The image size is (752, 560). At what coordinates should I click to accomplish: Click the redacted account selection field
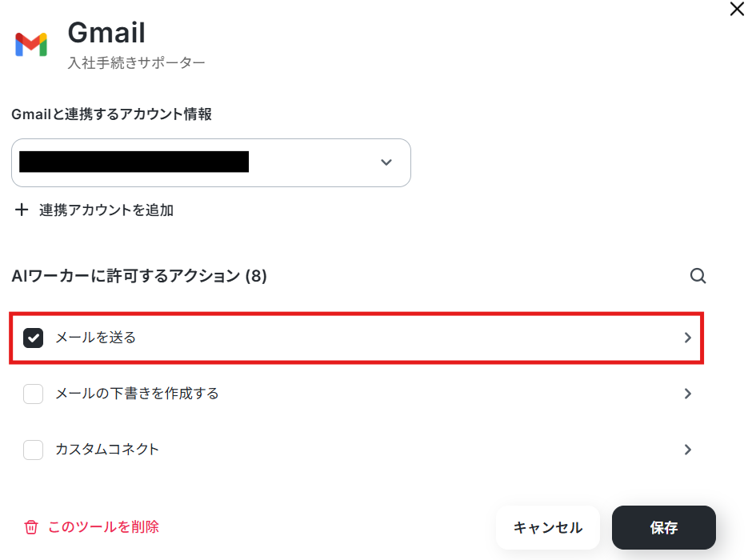[x=211, y=162]
